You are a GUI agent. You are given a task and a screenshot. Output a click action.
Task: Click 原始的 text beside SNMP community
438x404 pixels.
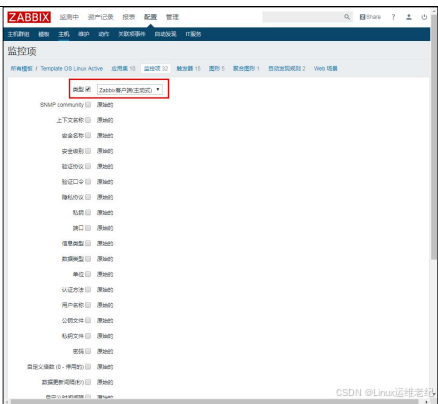105,105
